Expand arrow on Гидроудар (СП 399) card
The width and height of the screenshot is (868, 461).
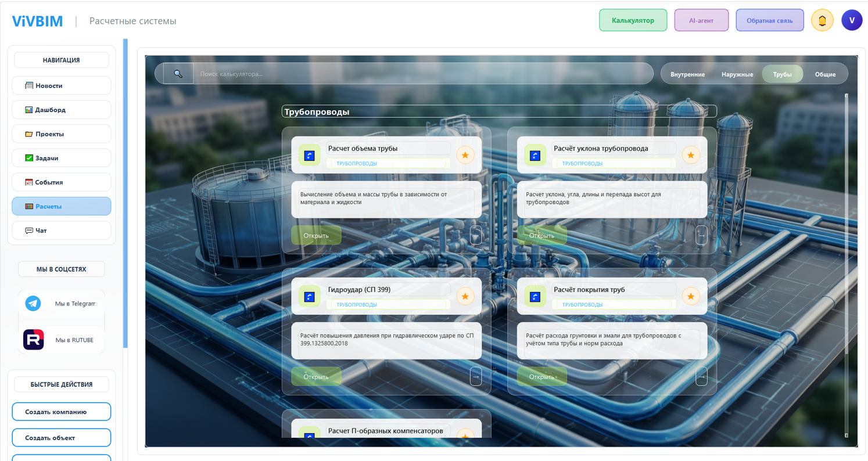(476, 376)
